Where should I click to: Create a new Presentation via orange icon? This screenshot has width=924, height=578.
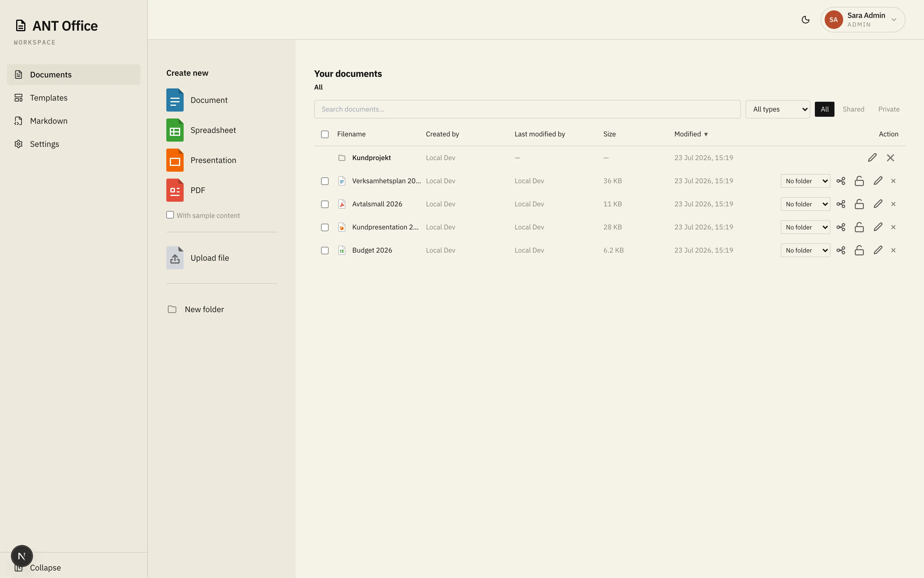[175, 160]
